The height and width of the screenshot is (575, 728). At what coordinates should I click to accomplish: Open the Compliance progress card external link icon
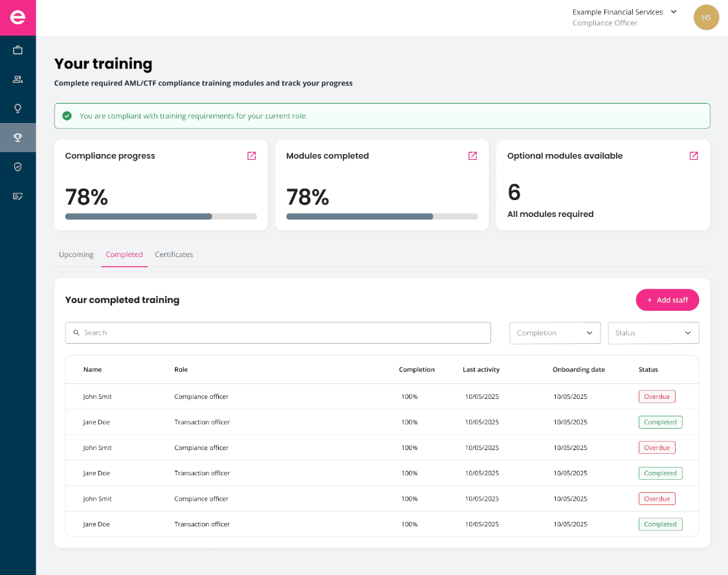[x=252, y=156]
